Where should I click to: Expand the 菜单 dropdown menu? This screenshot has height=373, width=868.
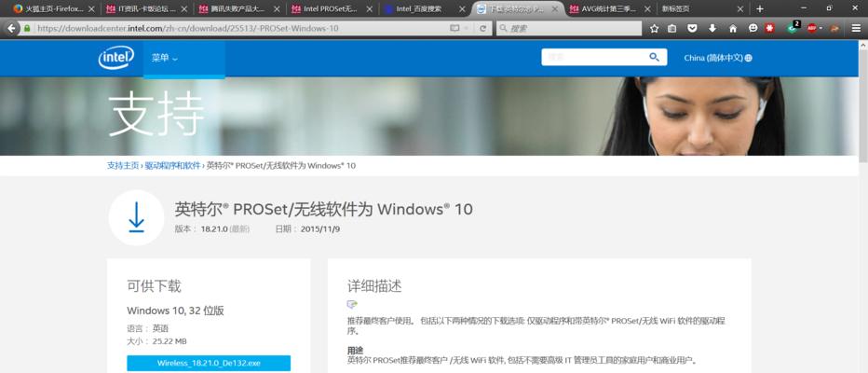pos(165,58)
